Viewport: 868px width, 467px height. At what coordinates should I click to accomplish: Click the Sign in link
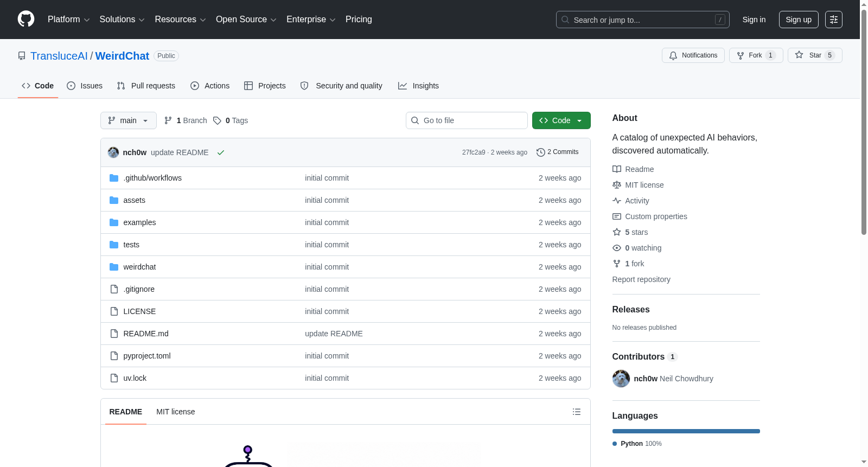coord(754,20)
